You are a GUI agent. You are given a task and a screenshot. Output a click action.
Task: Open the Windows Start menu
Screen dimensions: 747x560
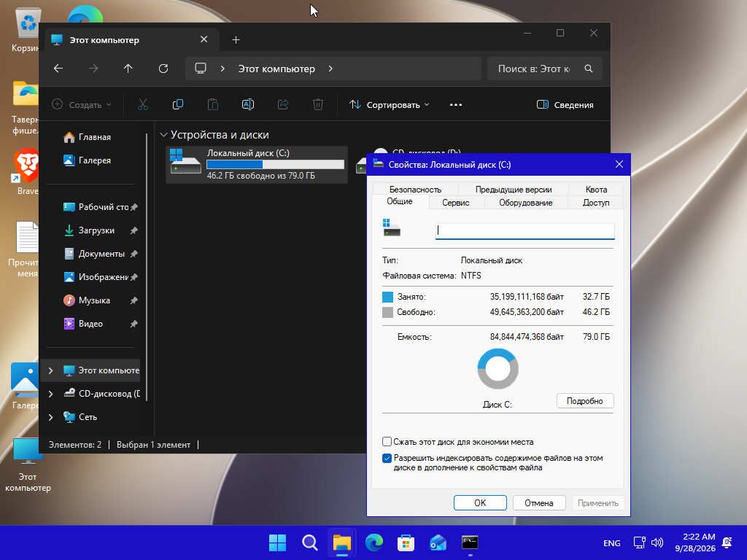pos(277,542)
